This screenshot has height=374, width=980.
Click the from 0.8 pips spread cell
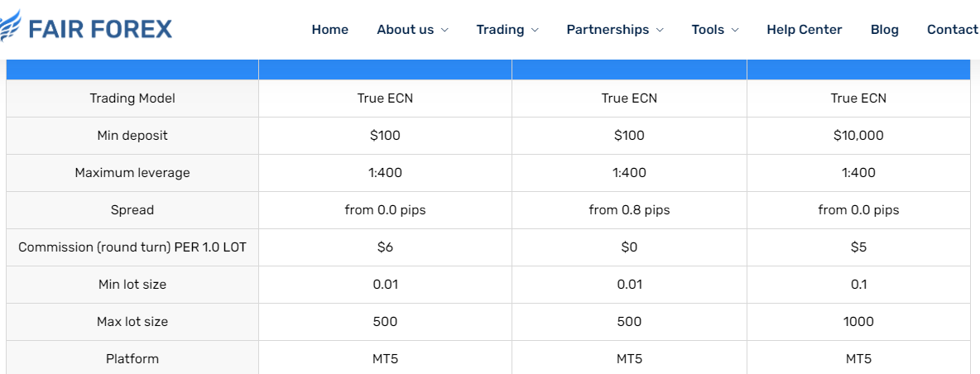tap(629, 210)
